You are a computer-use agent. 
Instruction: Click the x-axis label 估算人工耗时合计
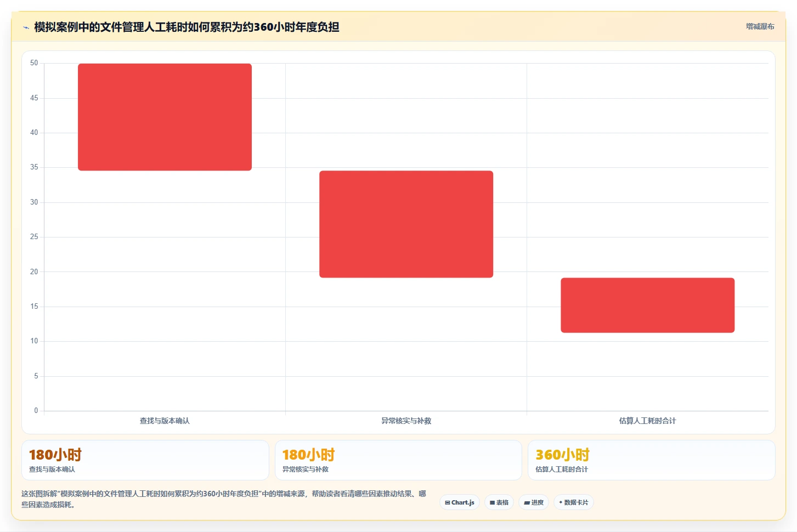pyautogui.click(x=647, y=421)
